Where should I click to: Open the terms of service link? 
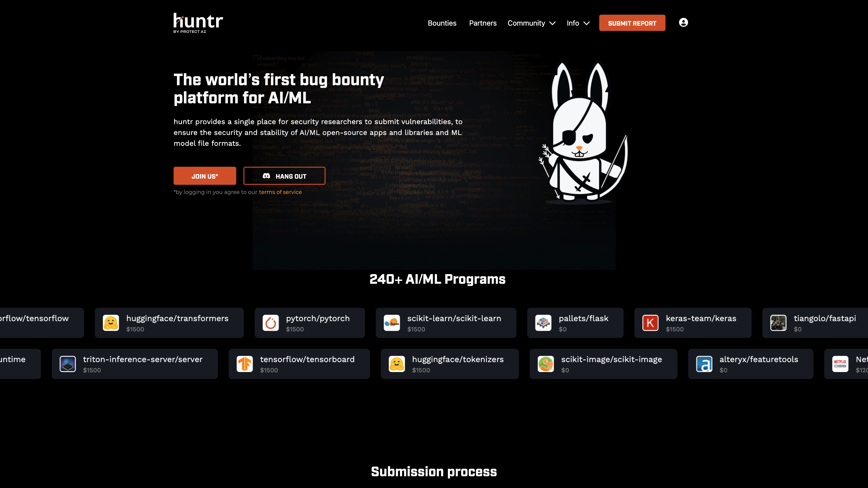pyautogui.click(x=280, y=192)
